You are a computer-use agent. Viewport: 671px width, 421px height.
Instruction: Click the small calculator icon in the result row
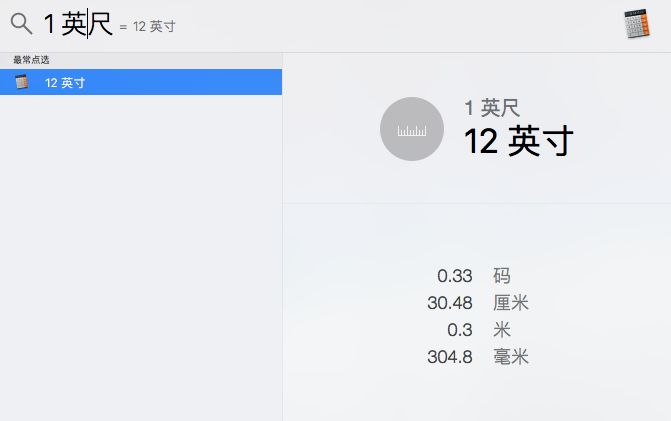click(22, 82)
